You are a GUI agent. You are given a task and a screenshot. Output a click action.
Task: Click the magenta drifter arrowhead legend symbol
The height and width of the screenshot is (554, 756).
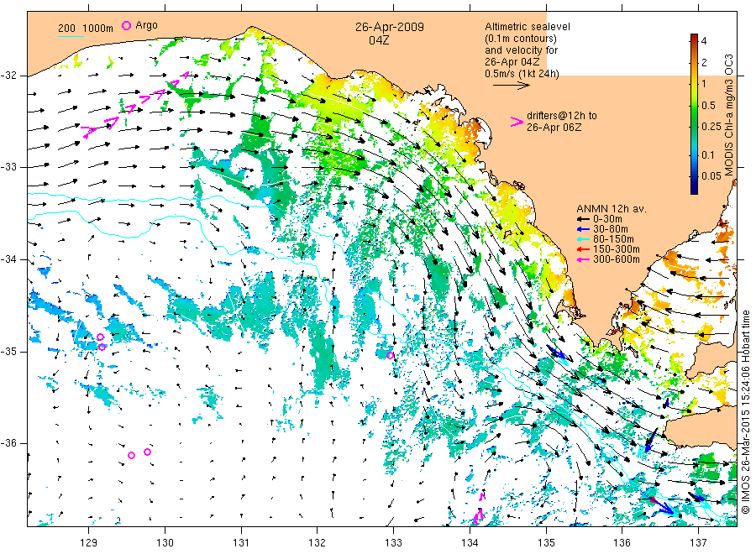(517, 122)
